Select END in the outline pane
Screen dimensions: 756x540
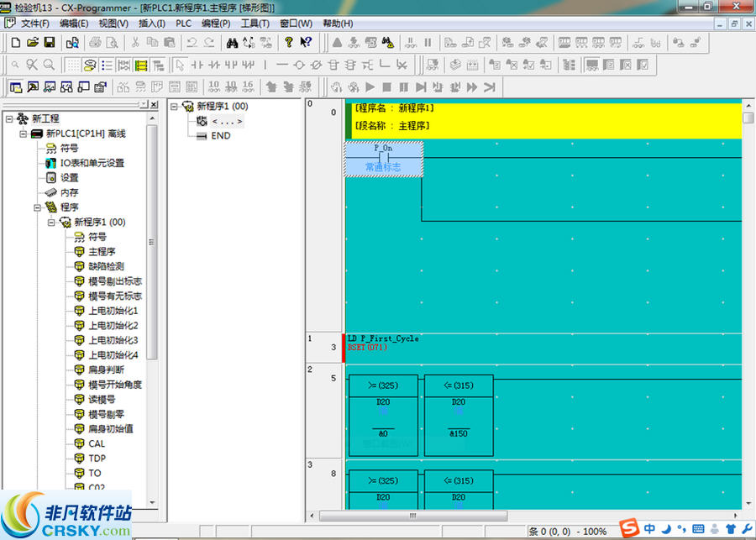coord(221,136)
